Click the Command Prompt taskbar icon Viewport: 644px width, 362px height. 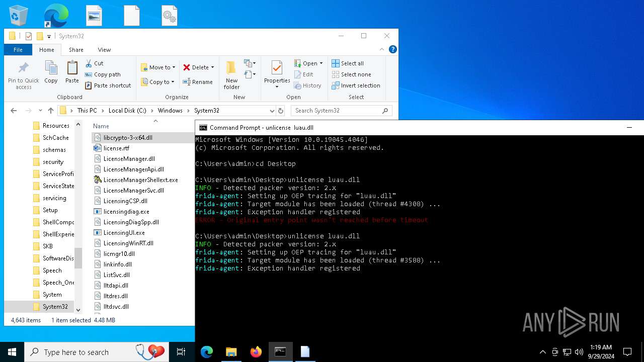pos(280,352)
